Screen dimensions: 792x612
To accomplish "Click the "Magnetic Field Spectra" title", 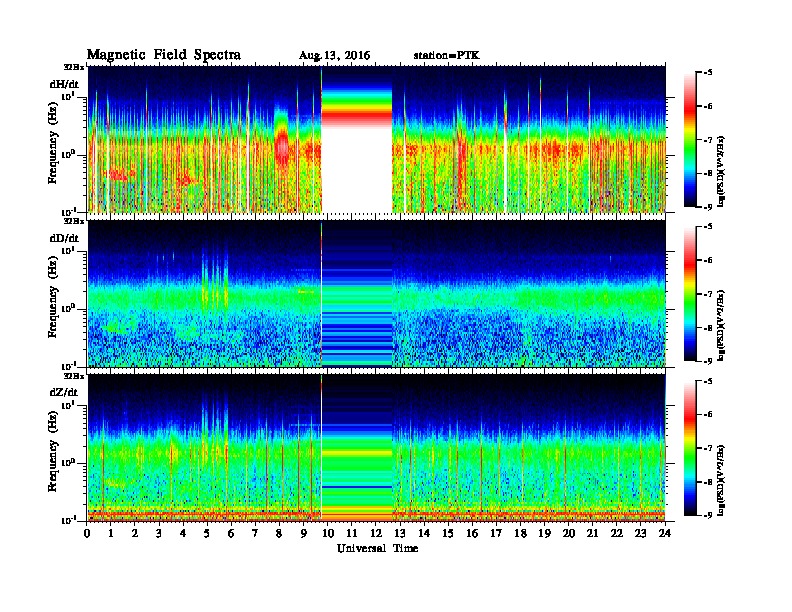I will tap(163, 55).
